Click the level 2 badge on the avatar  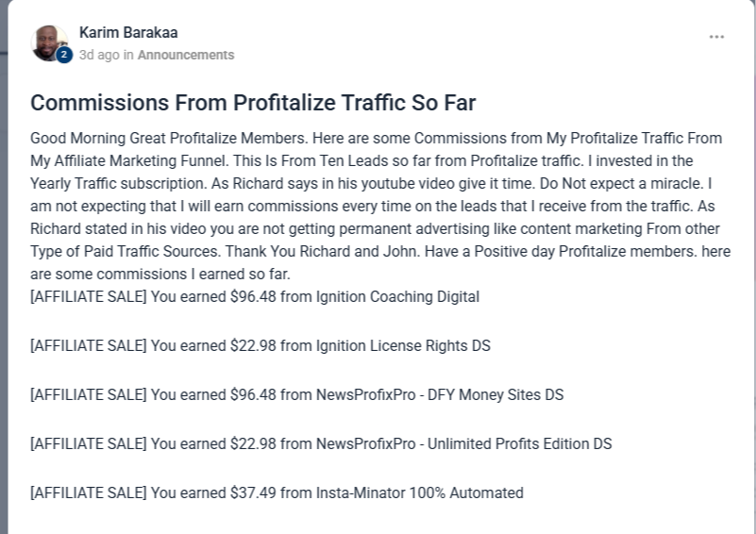point(64,56)
